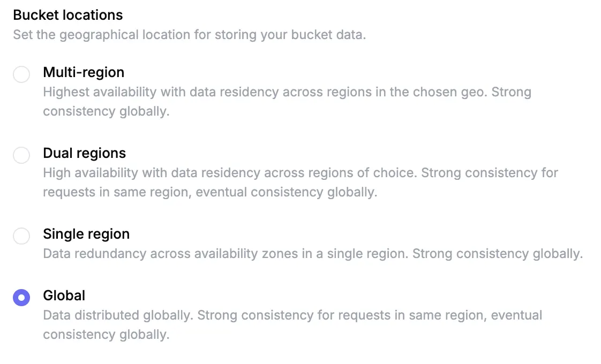Screen dimensions: 601x364
Task: Click the Single region description text
Action: (x=312, y=254)
